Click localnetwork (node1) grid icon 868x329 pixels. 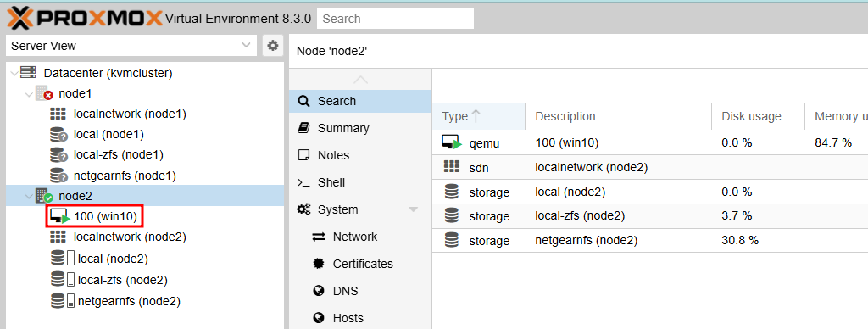(58, 114)
